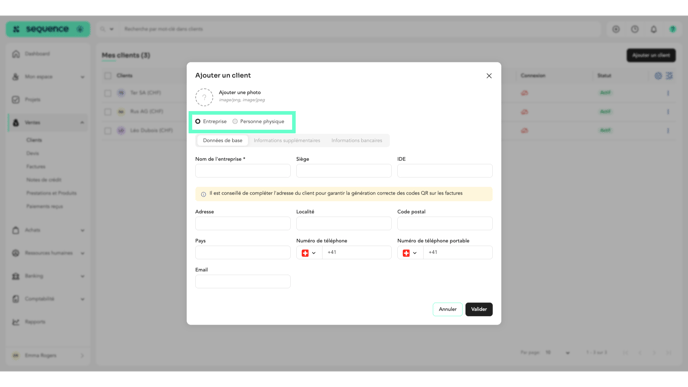Toggle checkbox for Rus AG row

108,112
